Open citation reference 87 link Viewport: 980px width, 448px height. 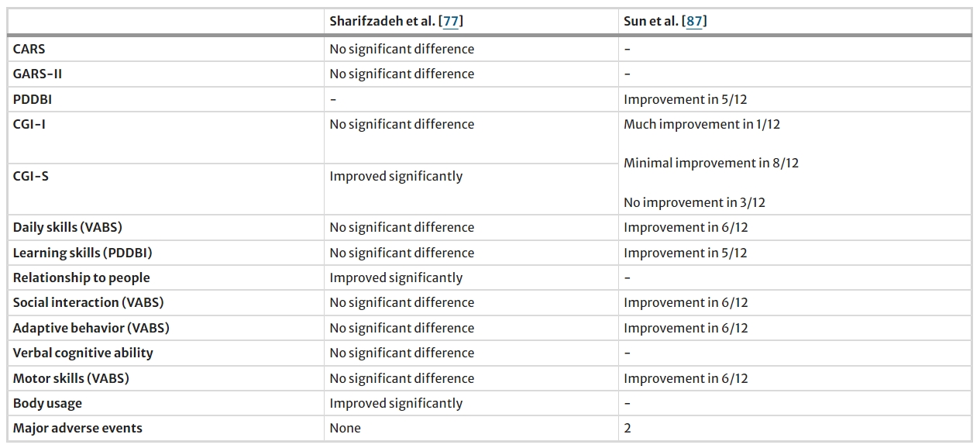[694, 22]
